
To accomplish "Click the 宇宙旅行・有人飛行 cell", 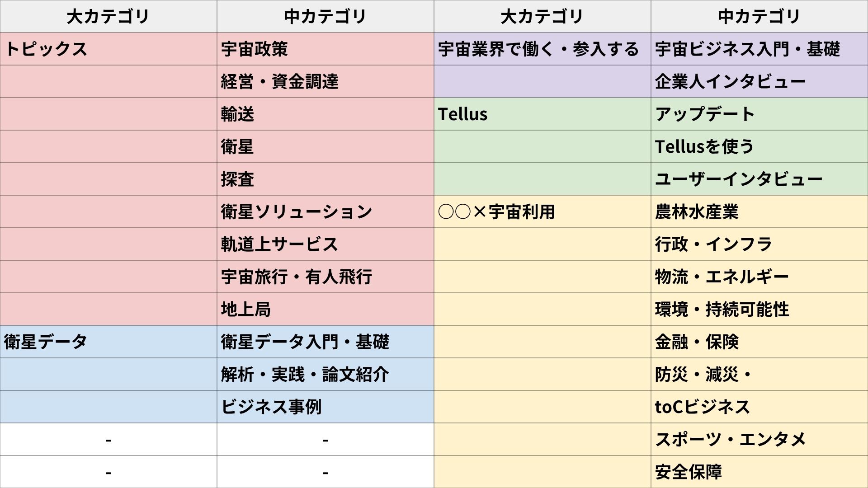I will [x=325, y=277].
